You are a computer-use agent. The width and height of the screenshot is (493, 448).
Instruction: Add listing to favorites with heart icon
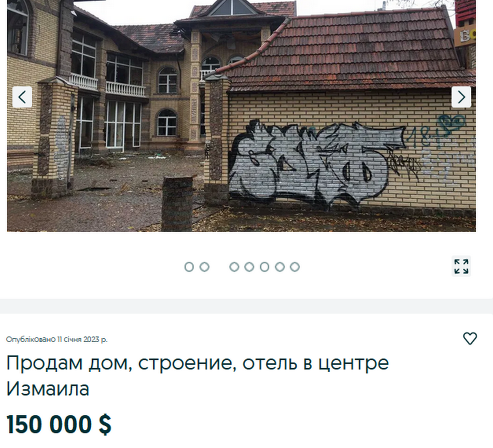pos(470,338)
